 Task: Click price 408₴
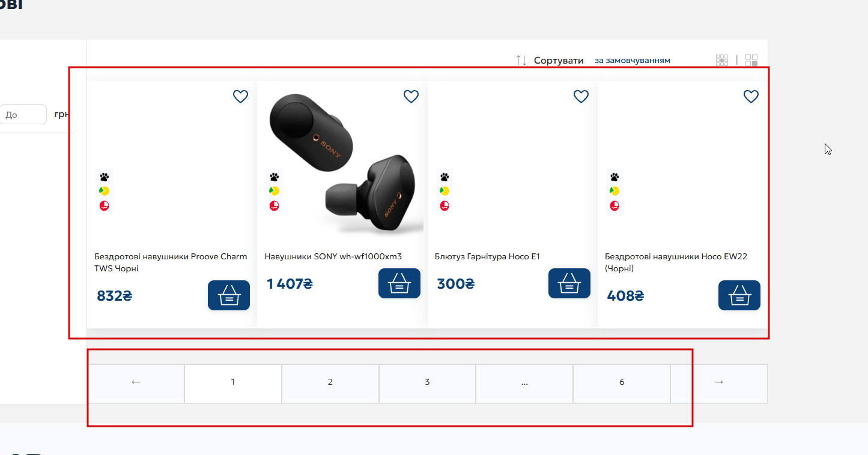625,296
